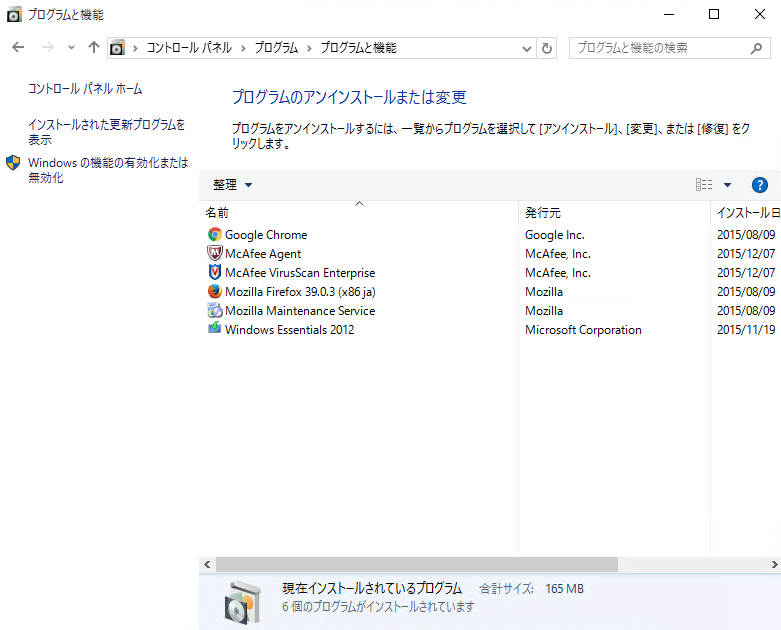Click the Windows features shield icon
The width and height of the screenshot is (781, 630).
(13, 162)
